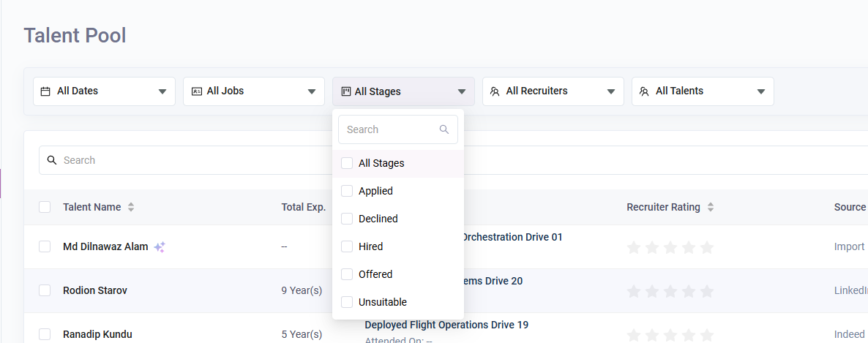Sort by Recruiter Rating using the sort arrows
Image resolution: width=868 pixels, height=343 pixels.
point(710,208)
